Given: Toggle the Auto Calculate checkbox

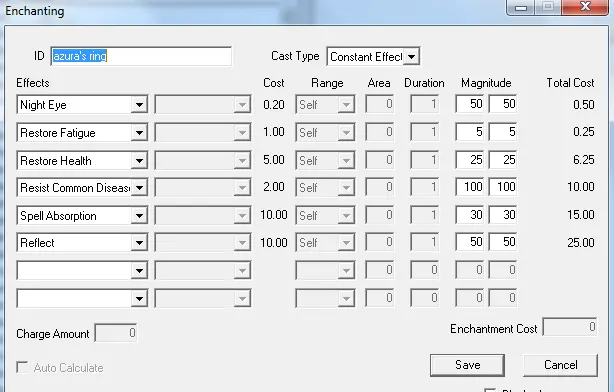Looking at the screenshot, I should pyautogui.click(x=22, y=367).
